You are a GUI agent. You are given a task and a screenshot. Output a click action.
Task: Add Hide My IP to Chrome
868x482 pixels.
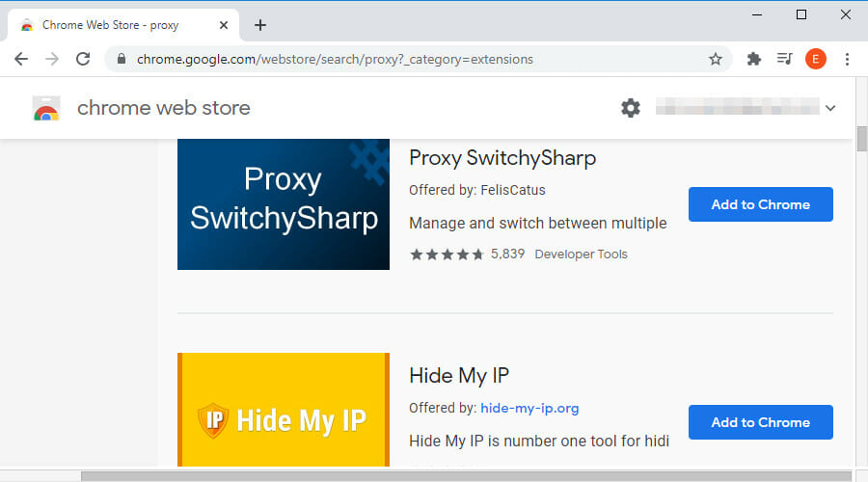pyautogui.click(x=761, y=422)
